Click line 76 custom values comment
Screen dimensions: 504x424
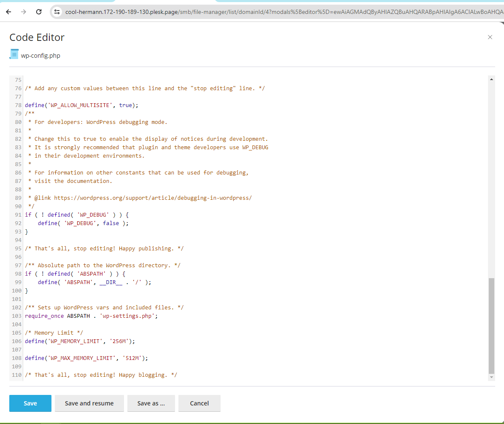(x=145, y=89)
